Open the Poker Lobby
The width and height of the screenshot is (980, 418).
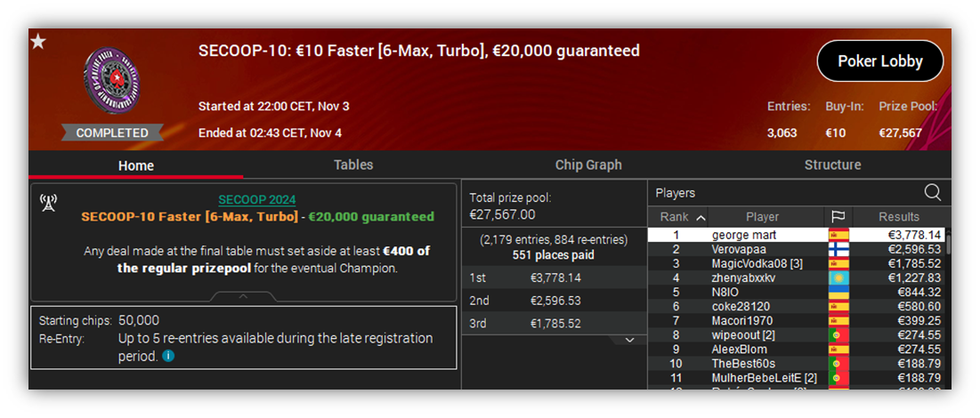880,61
